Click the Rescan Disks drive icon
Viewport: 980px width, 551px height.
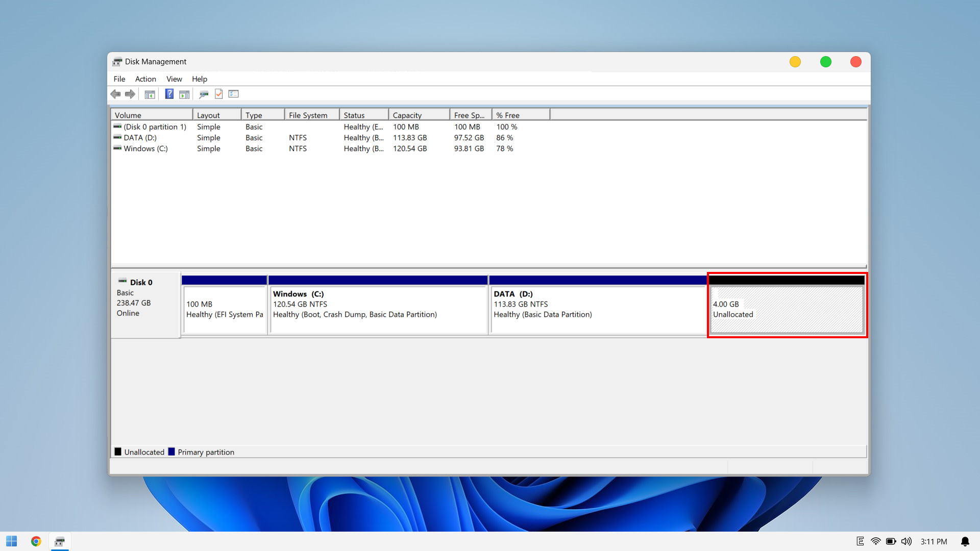click(204, 94)
